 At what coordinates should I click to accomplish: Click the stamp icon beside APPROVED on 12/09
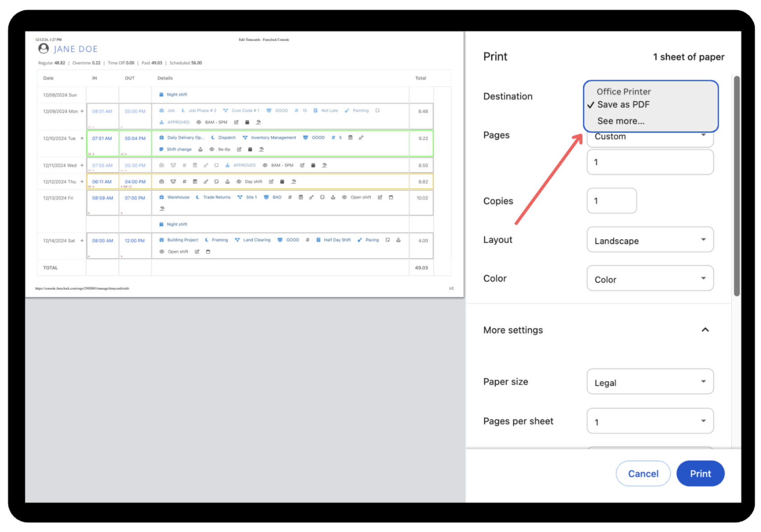click(161, 122)
